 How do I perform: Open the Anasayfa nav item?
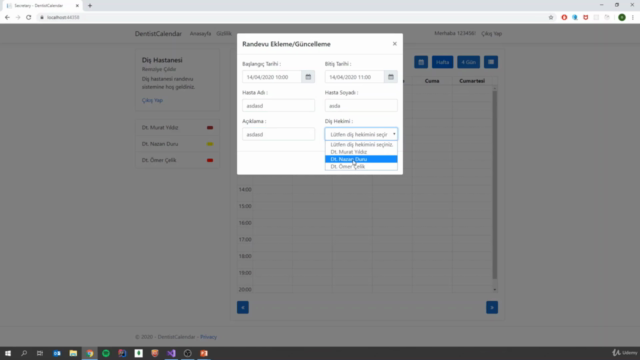200,33
